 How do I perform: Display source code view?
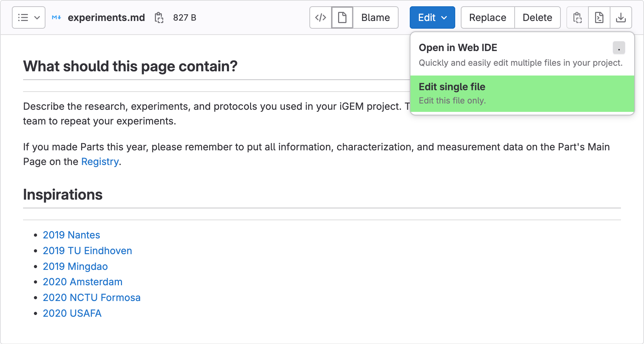pos(321,17)
